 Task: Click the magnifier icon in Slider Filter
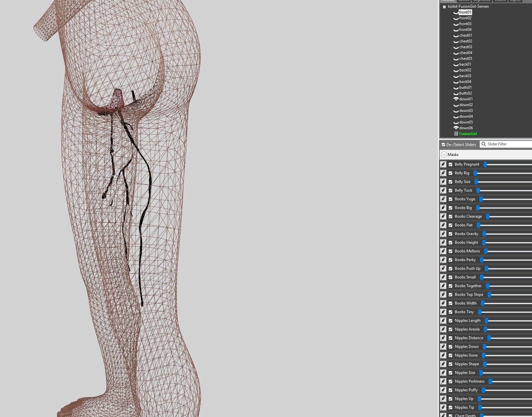coord(483,144)
